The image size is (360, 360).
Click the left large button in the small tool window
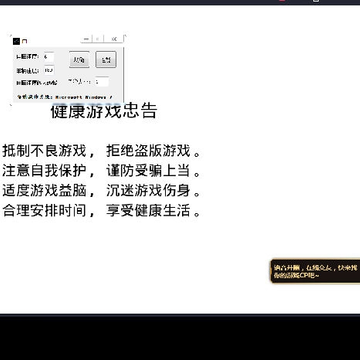pos(79,60)
